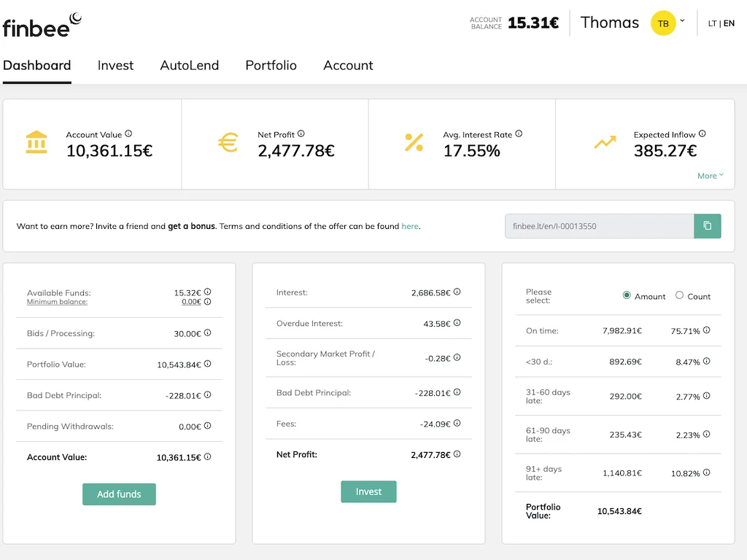747x560 pixels.
Task: Open the Invest tab
Action: point(115,65)
